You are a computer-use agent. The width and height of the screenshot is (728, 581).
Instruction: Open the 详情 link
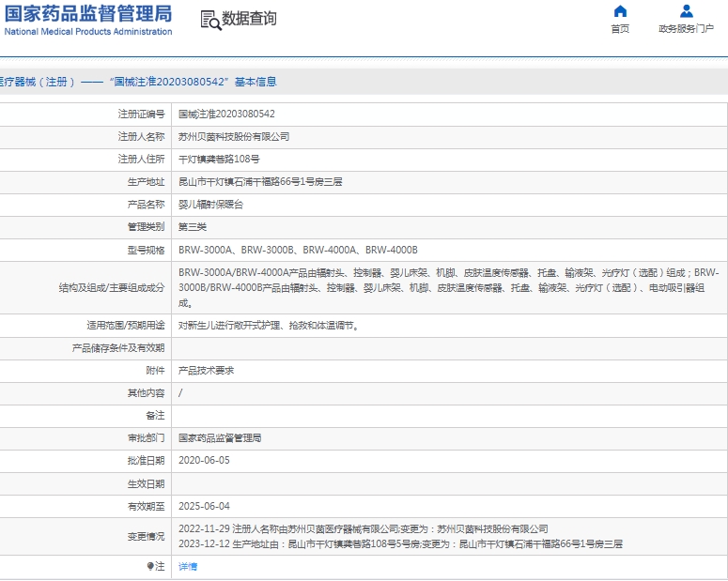pos(188,566)
